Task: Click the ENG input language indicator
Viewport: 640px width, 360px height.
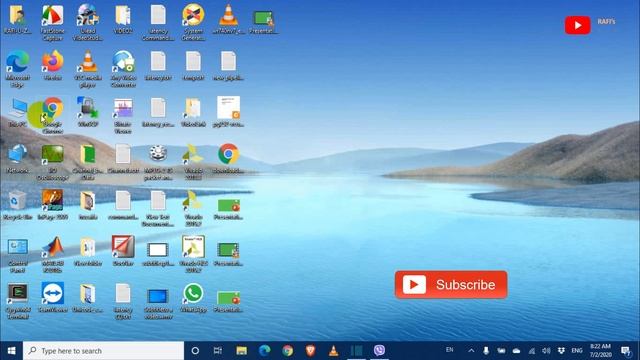Action: pyautogui.click(x=577, y=351)
